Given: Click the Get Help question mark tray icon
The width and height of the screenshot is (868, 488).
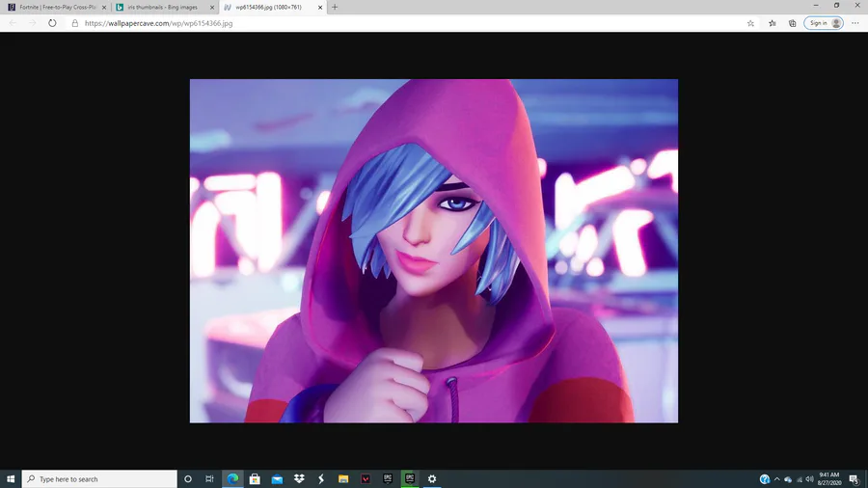Looking at the screenshot, I should pyautogui.click(x=765, y=479).
